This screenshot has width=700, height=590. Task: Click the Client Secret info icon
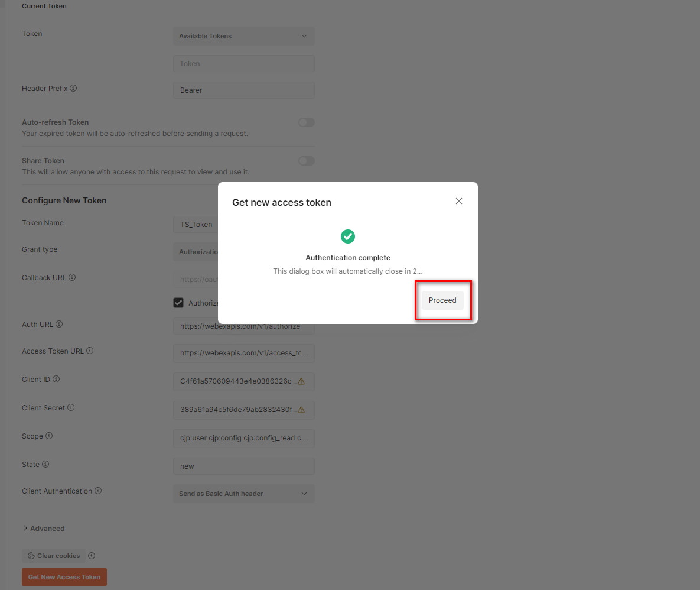click(x=71, y=407)
